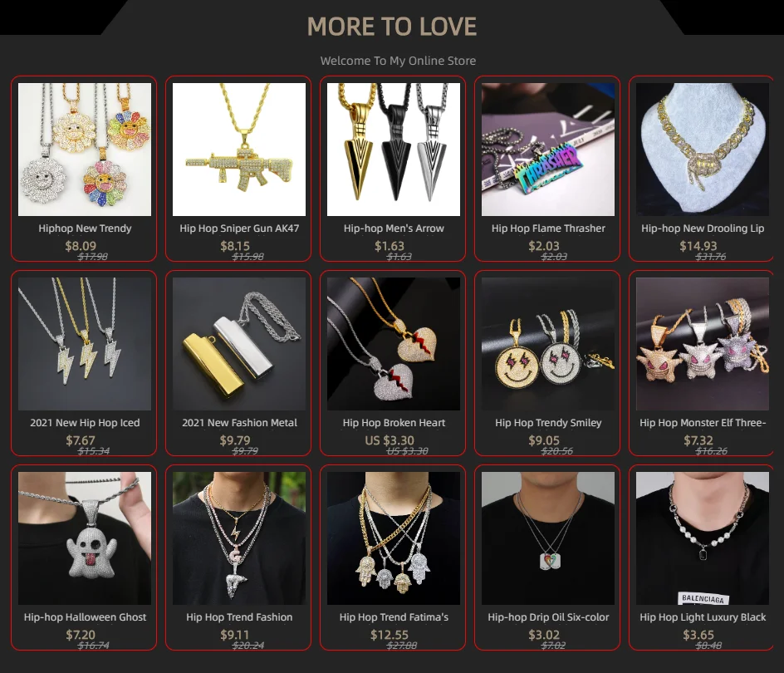The height and width of the screenshot is (673, 784).
Task: Click the 'Hip Hop Sniper Gun AK47' title
Action: pos(239,228)
